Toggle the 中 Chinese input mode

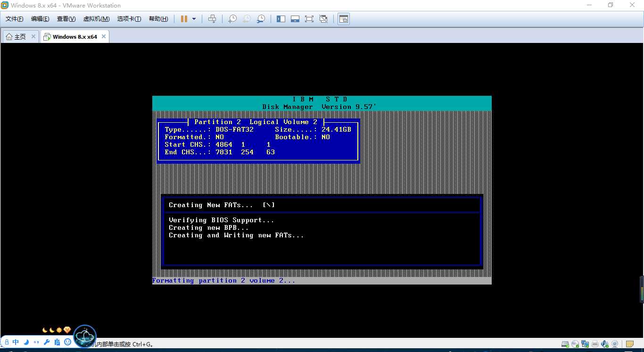(16, 342)
